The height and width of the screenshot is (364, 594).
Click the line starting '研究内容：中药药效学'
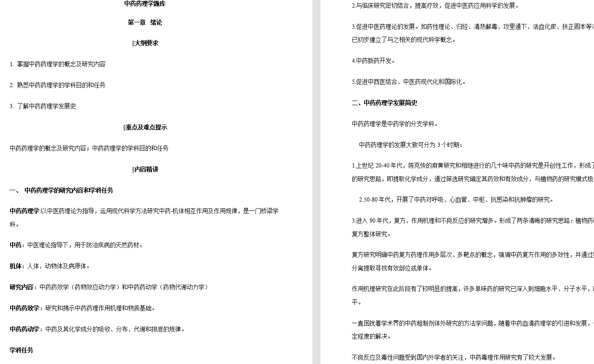[x=109, y=287]
